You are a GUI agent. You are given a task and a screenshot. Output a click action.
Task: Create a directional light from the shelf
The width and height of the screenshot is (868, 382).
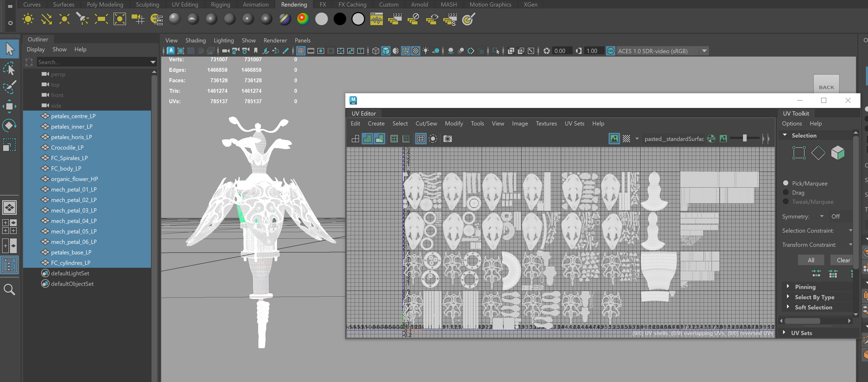[46, 19]
